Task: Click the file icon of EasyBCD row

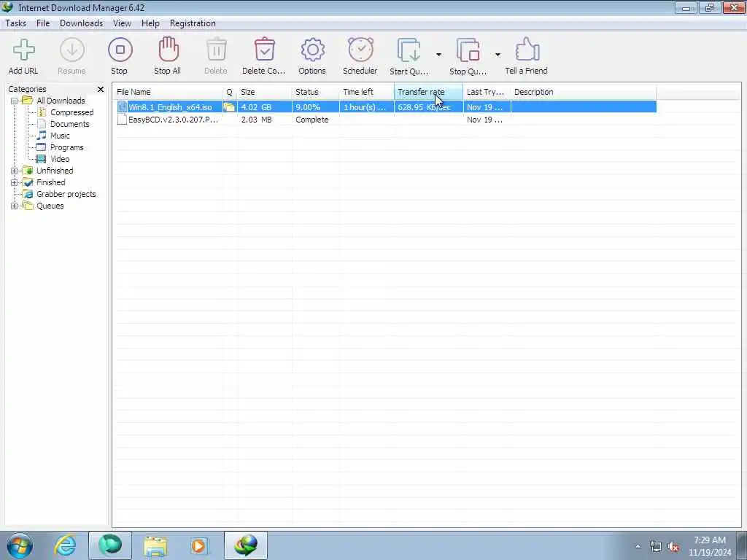Action: tap(122, 120)
